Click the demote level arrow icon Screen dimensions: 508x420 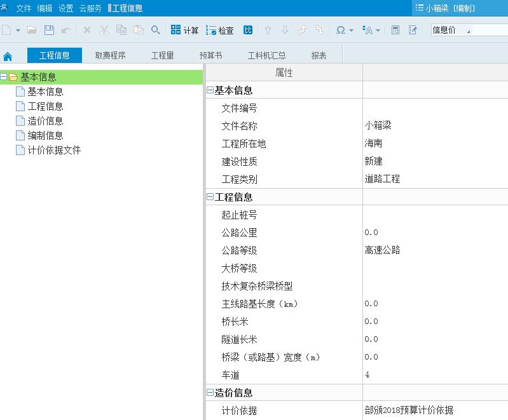pyautogui.click(x=319, y=30)
